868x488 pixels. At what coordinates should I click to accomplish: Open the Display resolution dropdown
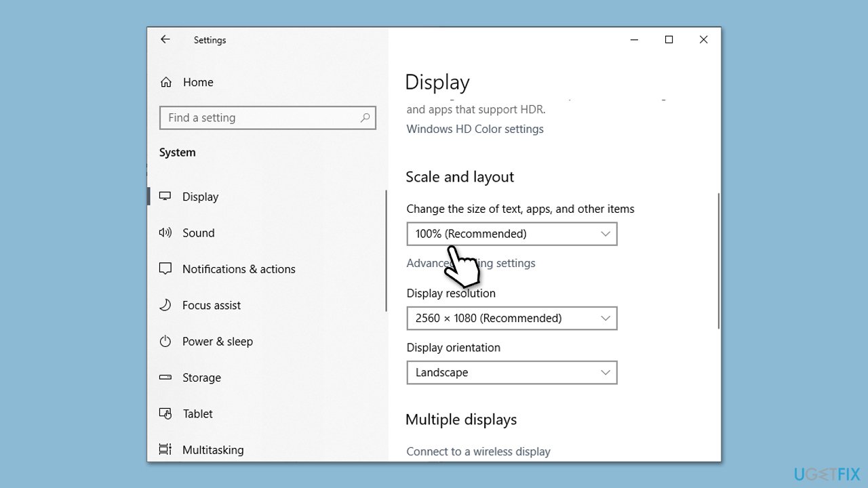coord(512,319)
